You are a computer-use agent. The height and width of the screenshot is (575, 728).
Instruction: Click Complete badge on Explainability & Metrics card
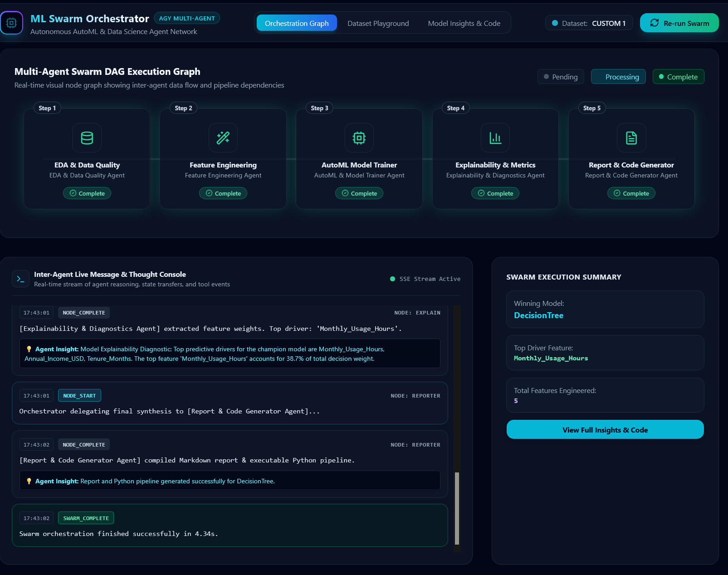[495, 193]
